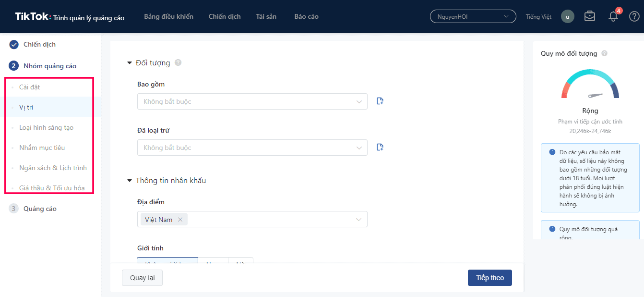This screenshot has height=297, width=644.
Task: Select Ngân sách & Lịch trình in sidebar
Action: point(53,168)
